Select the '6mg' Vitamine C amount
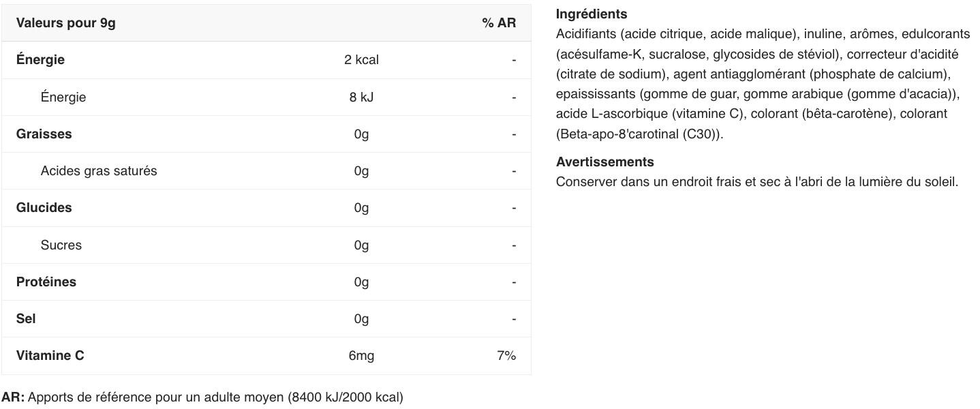The image size is (980, 409). point(361,356)
